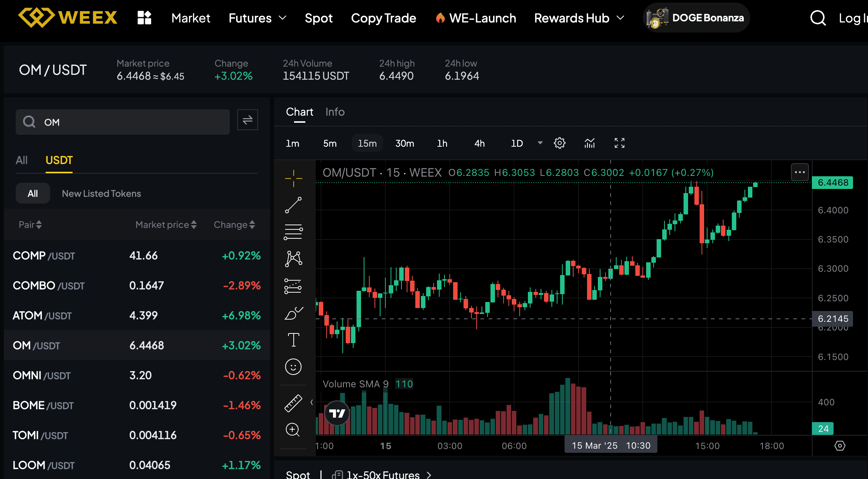Open the chart indicators panel
The image size is (868, 479).
point(589,143)
